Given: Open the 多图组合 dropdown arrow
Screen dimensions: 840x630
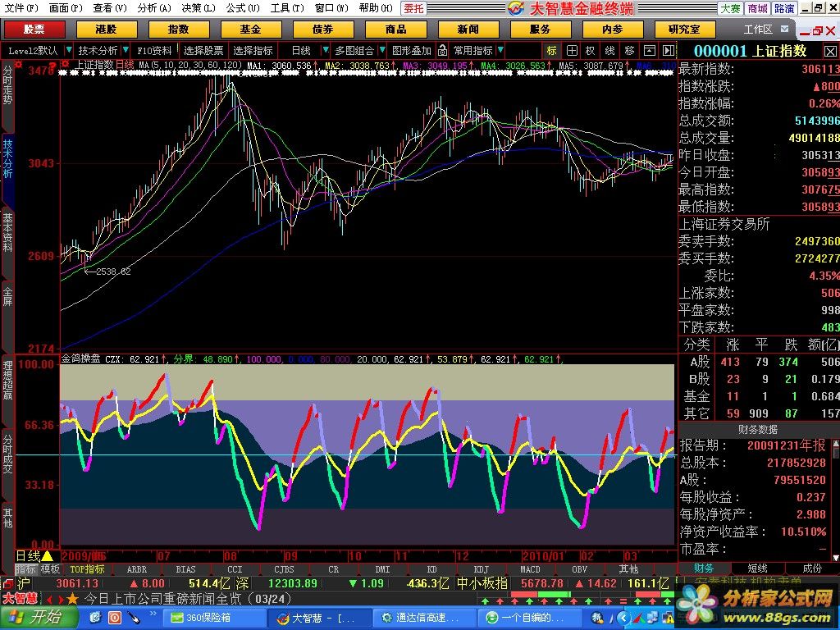Looking at the screenshot, I should pyautogui.click(x=382, y=50).
